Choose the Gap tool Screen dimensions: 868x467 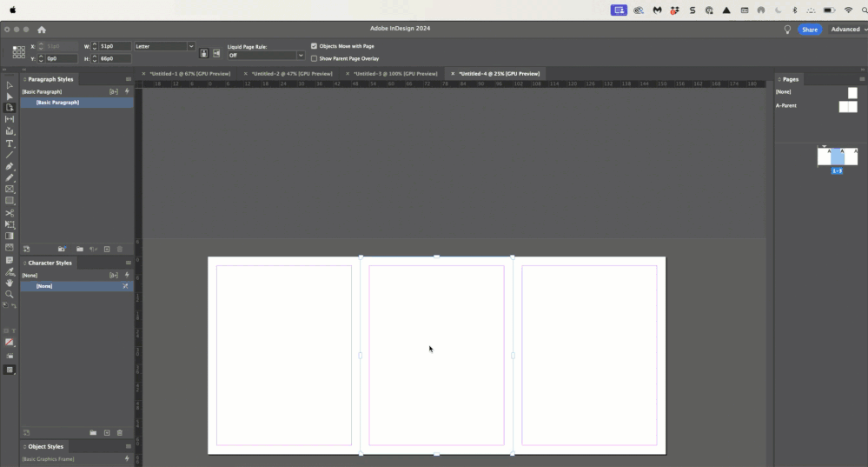click(x=10, y=119)
